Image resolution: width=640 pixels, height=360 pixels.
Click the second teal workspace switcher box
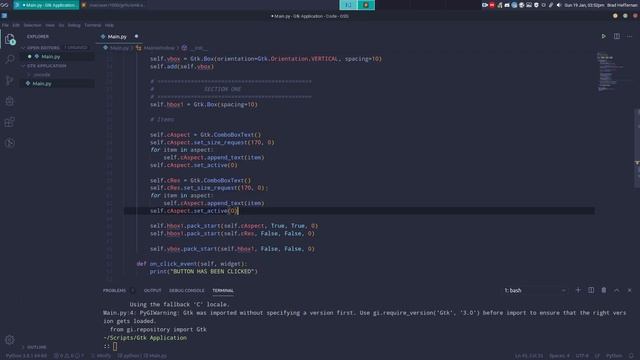point(366,5)
